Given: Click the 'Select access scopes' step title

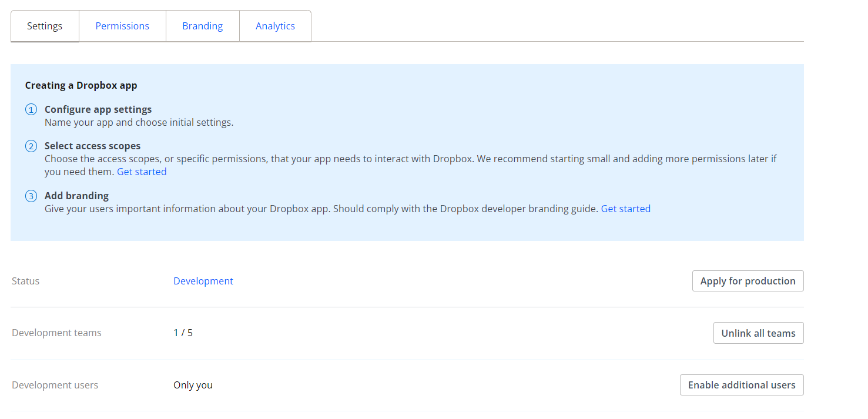Looking at the screenshot, I should pos(92,146).
